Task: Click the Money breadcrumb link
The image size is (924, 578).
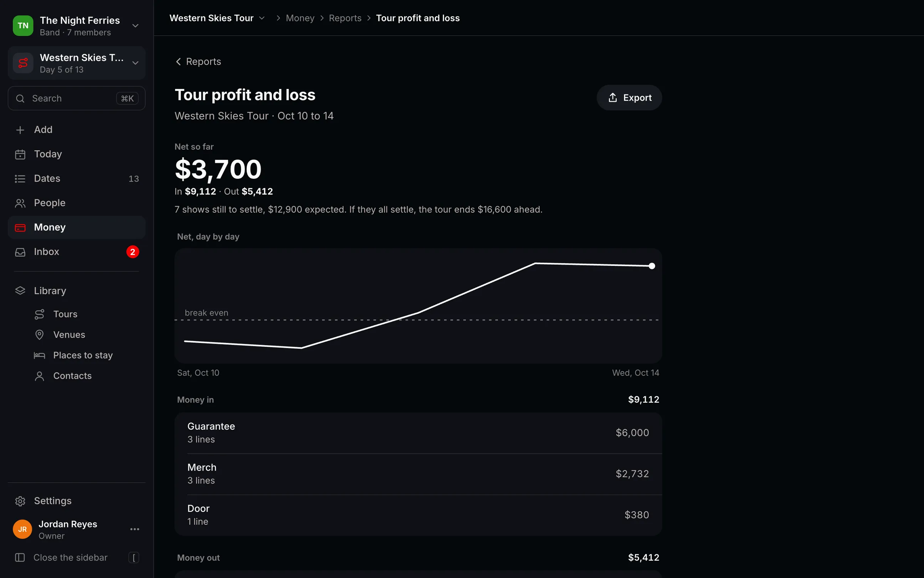Action: [x=300, y=18]
